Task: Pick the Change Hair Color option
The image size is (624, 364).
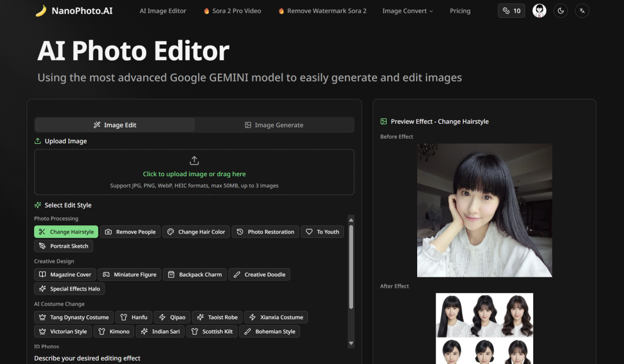Action: (x=196, y=232)
